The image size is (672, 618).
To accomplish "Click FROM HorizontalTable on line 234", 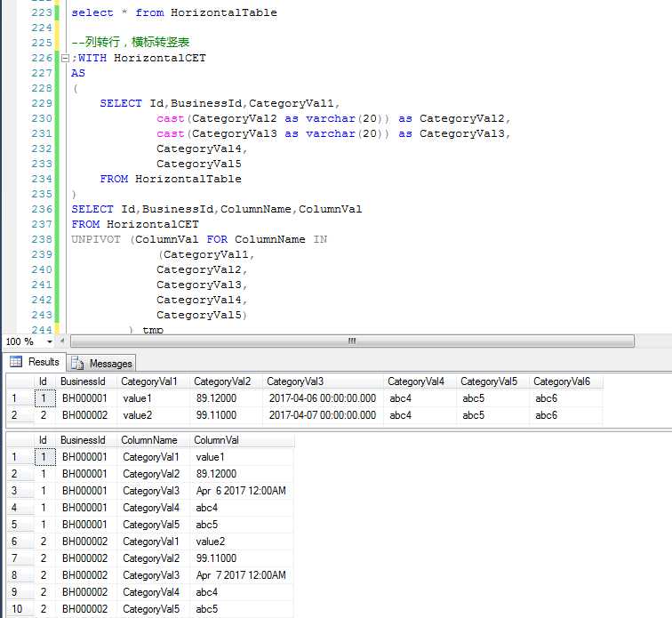I will tap(171, 179).
